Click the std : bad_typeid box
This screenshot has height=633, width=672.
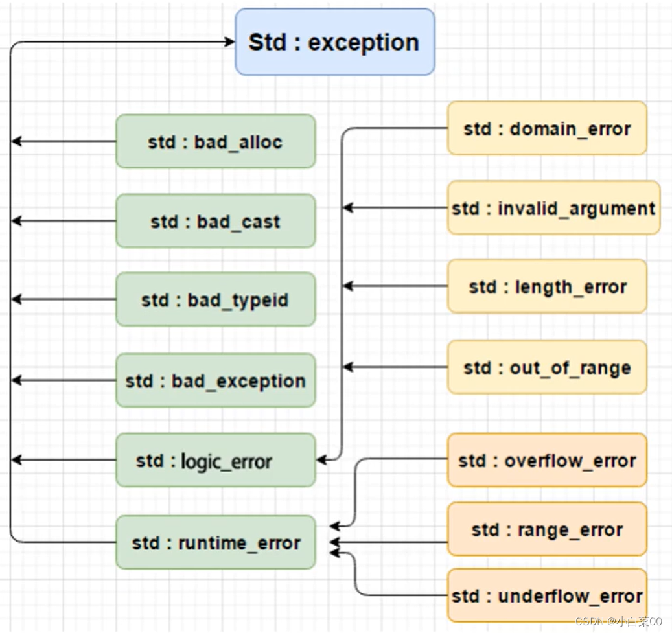tap(215, 299)
